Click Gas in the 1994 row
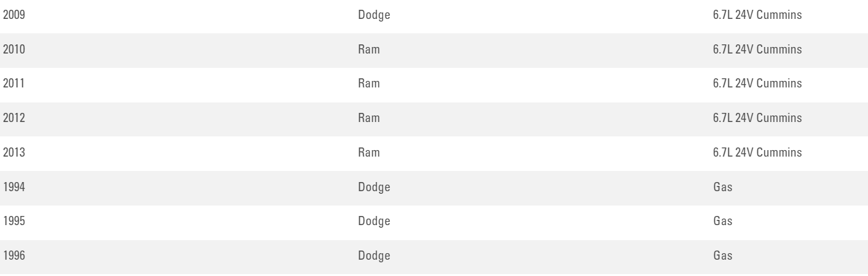868x276 pixels. click(x=723, y=187)
